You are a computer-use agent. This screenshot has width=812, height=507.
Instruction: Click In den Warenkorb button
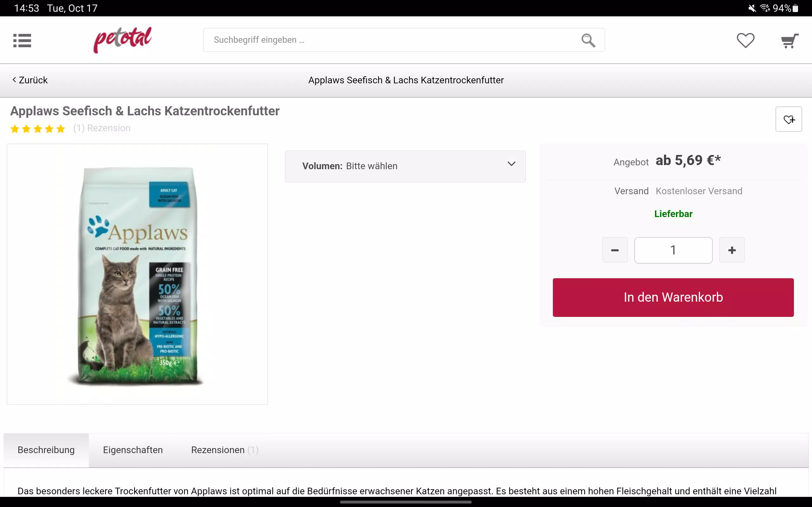coord(673,298)
